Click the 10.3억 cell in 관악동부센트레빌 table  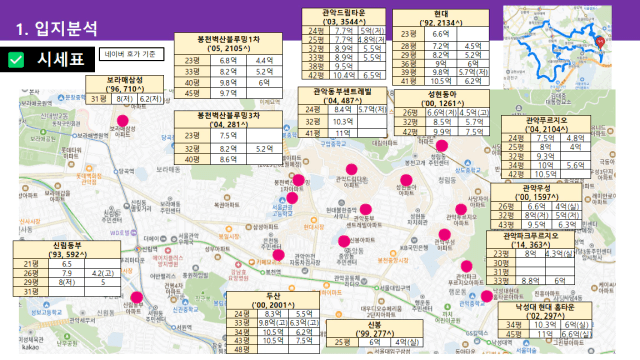pyautogui.click(x=343, y=122)
